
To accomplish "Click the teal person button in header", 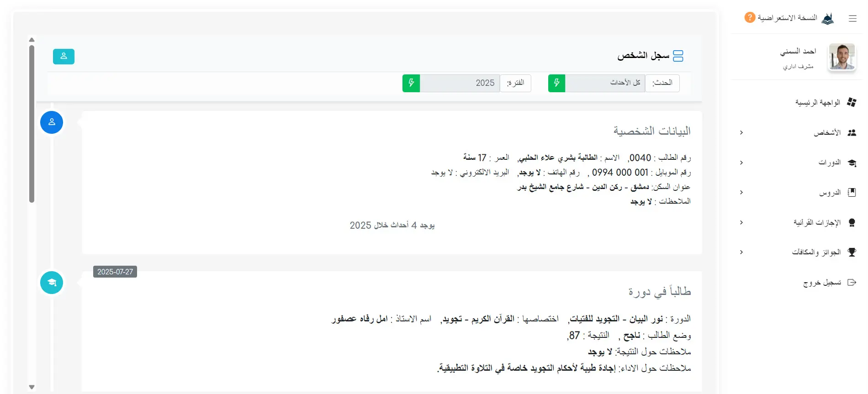I will coord(64,56).
